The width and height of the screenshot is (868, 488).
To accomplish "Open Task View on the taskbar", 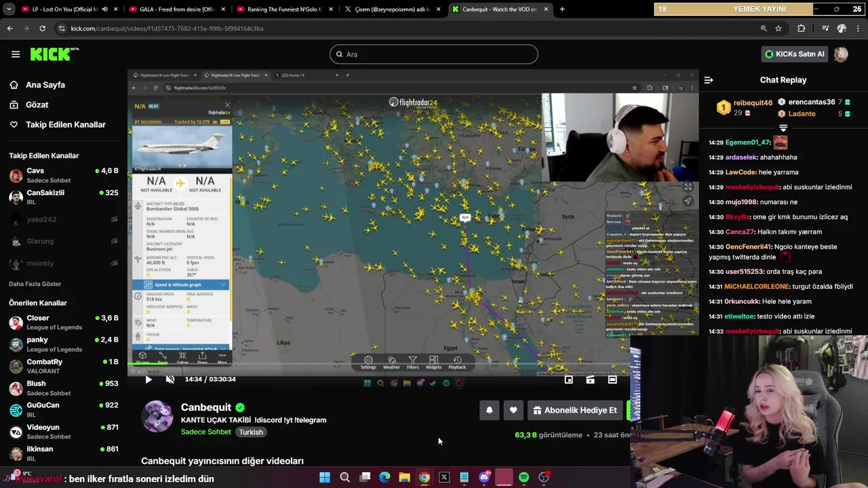I will (365, 477).
